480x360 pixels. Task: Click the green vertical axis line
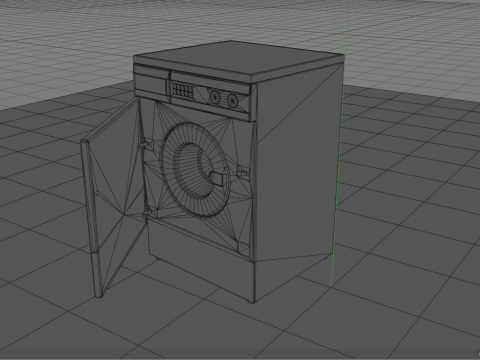coord(340,143)
